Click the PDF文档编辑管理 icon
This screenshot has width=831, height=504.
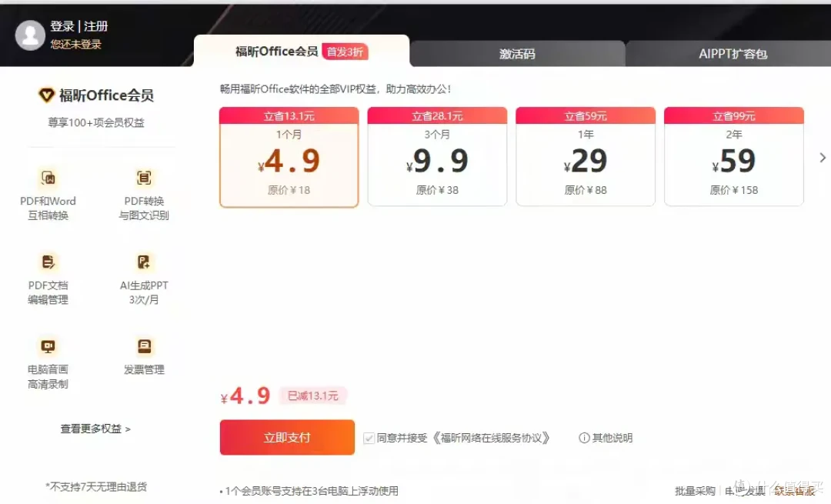point(48,262)
